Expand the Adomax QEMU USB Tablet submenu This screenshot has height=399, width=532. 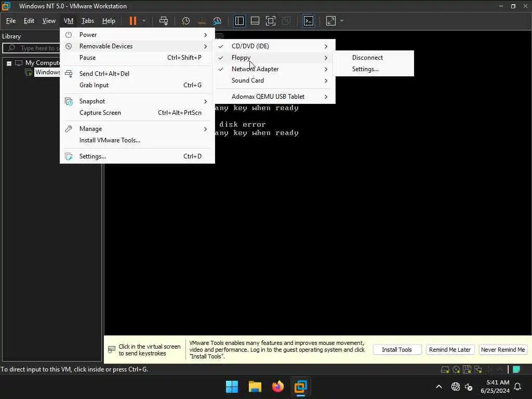[274, 97]
